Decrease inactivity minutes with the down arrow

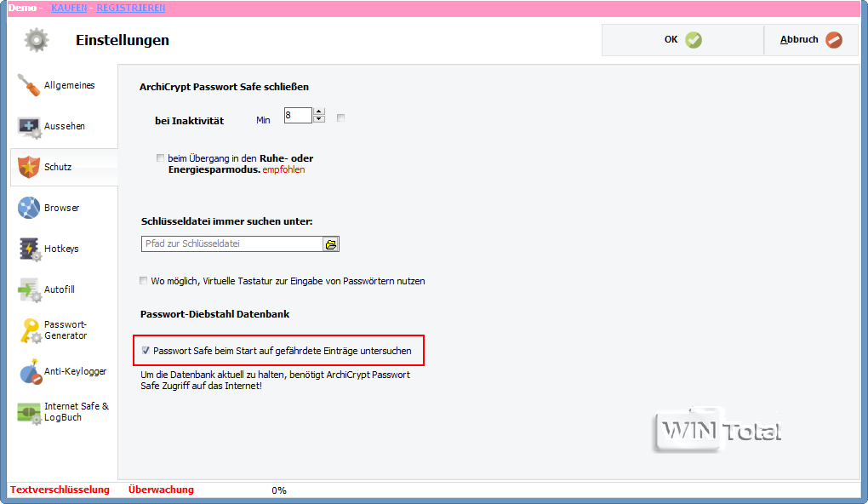point(319,119)
